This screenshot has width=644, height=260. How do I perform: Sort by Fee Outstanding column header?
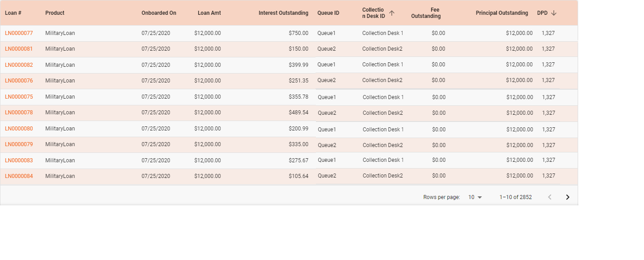[426, 13]
